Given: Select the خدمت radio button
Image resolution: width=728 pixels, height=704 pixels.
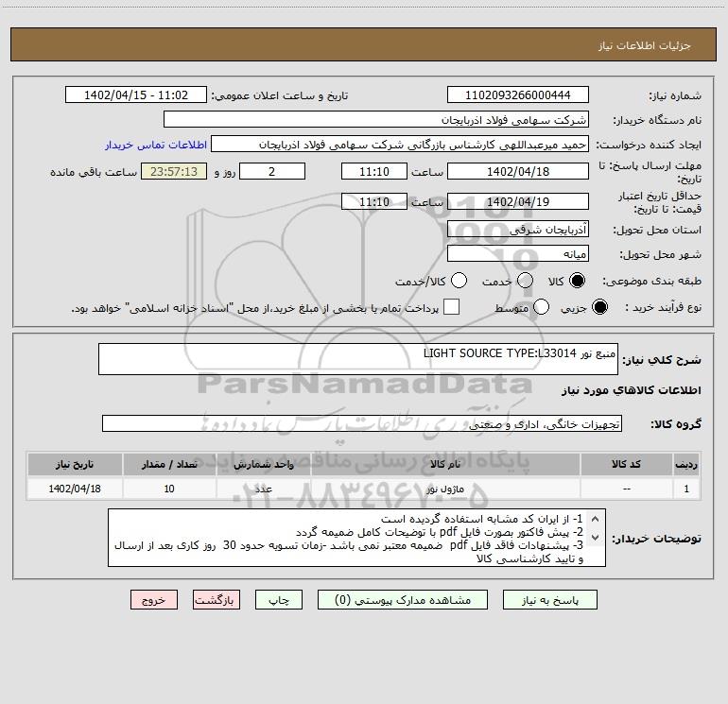Looking at the screenshot, I should pos(525,281).
